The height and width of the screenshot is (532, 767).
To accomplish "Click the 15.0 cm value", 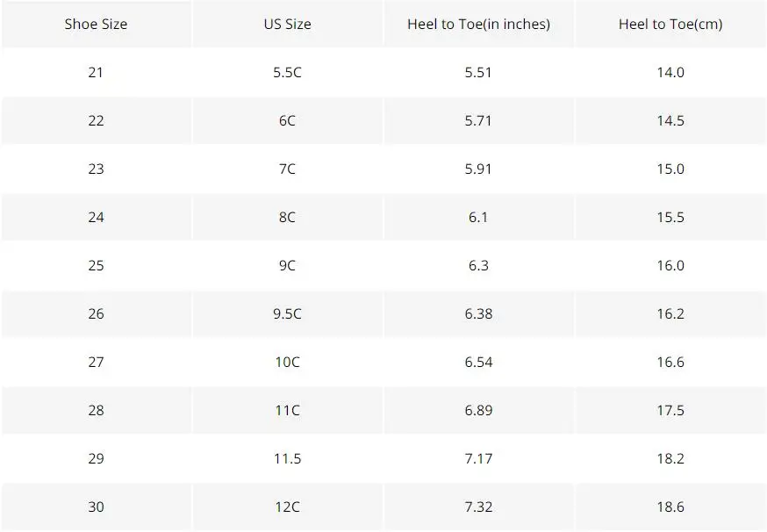I will [x=670, y=169].
